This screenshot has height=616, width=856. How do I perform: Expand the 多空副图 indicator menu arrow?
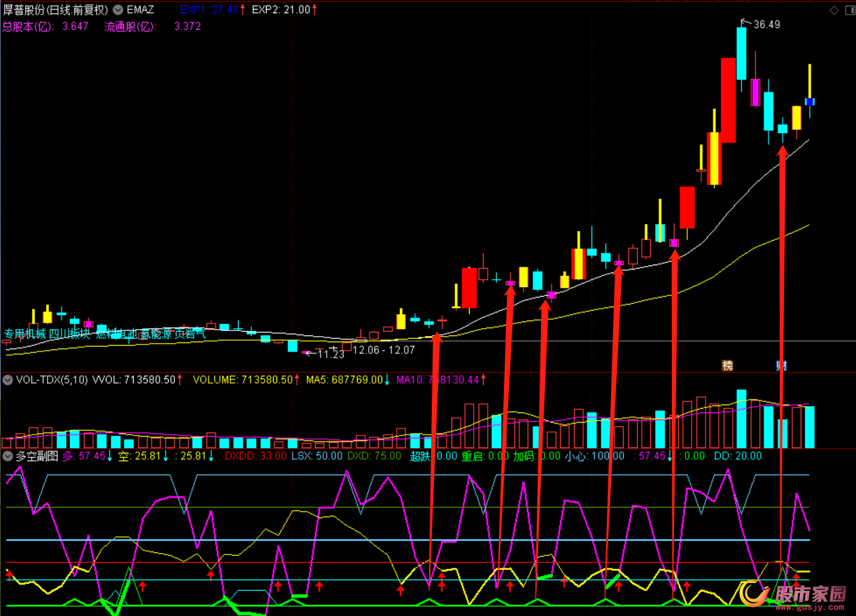(8, 456)
